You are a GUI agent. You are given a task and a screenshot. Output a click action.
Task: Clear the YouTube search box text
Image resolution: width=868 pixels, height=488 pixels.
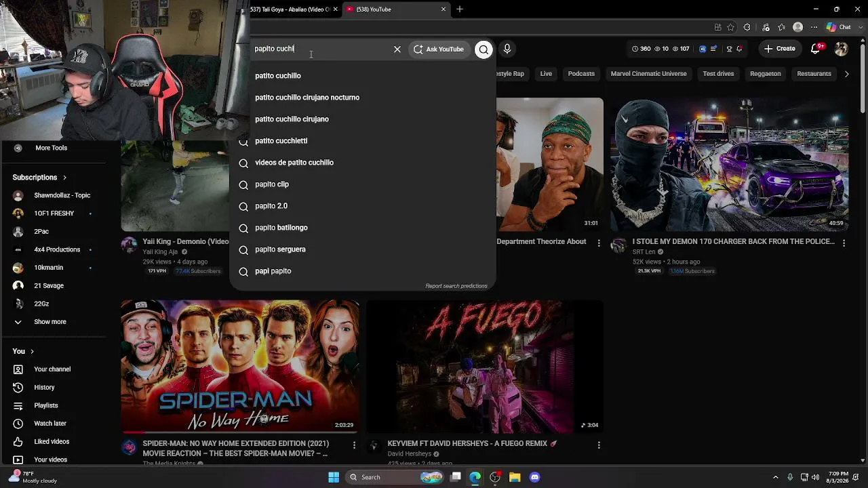click(397, 49)
